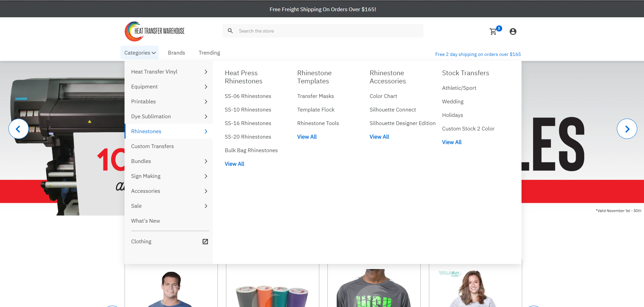Screen dimensions: 644x307
Task: Go to previous banner slide
Action: [18, 129]
